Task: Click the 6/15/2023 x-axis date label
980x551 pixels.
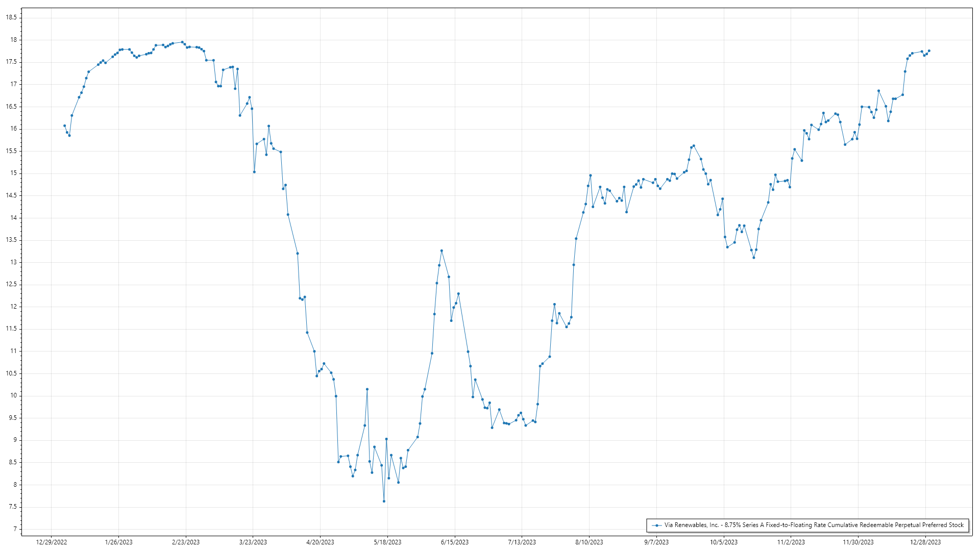Action: coord(455,542)
